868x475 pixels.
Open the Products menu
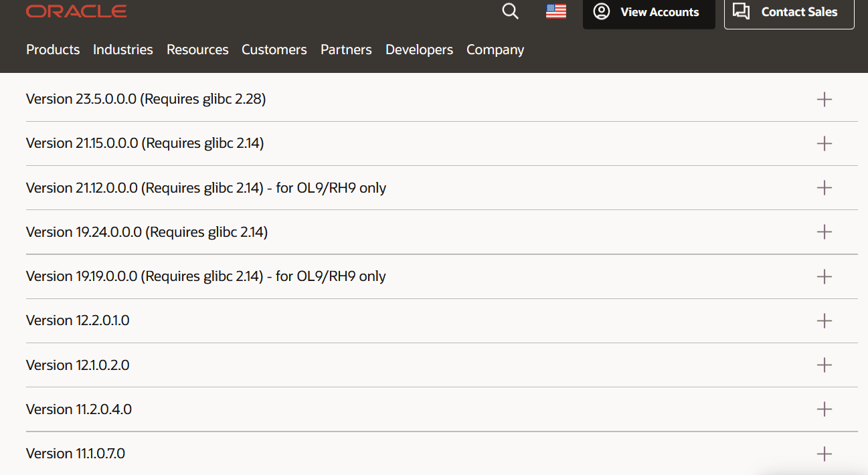click(x=53, y=50)
